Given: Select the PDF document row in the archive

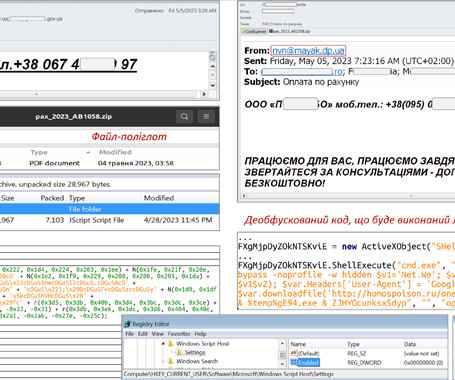Looking at the screenshot, I should click(109, 163).
